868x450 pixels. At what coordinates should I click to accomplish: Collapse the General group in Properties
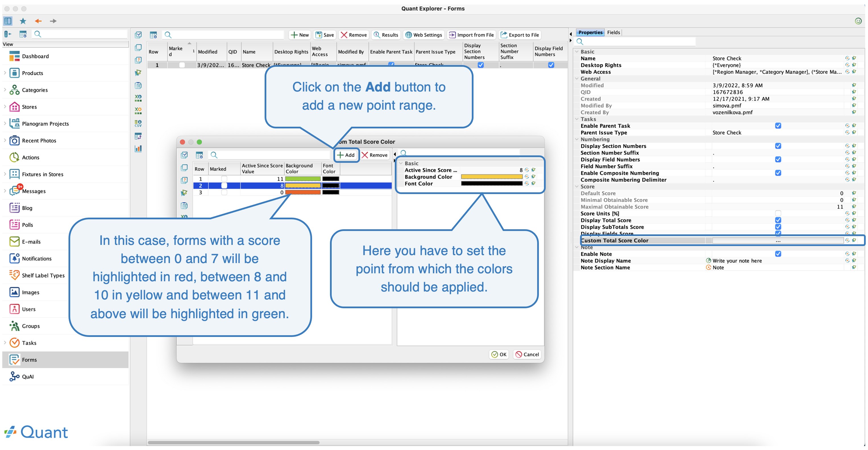pos(577,78)
